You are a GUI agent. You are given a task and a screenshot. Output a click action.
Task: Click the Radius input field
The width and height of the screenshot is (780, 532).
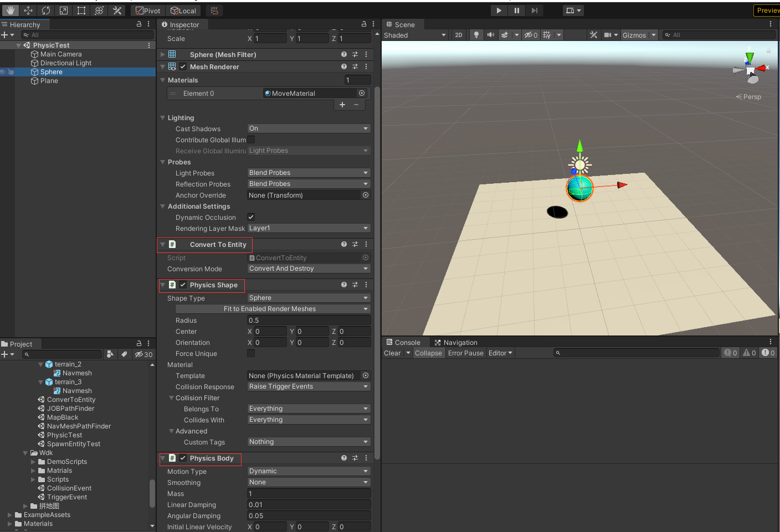point(309,320)
